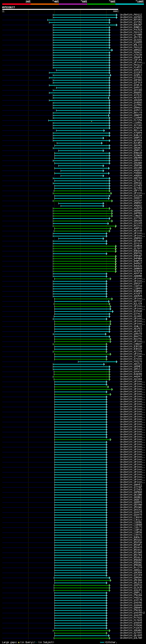Select hit UniRef100_P56384
The height and width of the screenshot is (644, 146).
tap(131, 595)
